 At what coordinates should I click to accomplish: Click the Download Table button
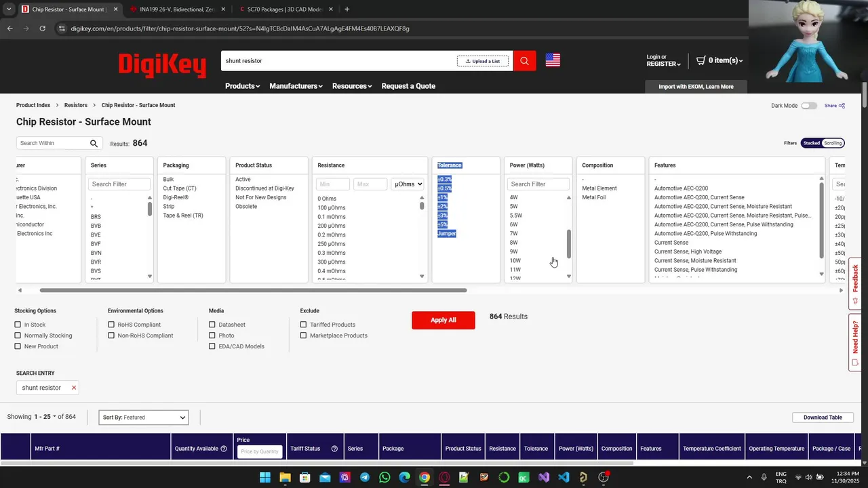click(x=823, y=418)
